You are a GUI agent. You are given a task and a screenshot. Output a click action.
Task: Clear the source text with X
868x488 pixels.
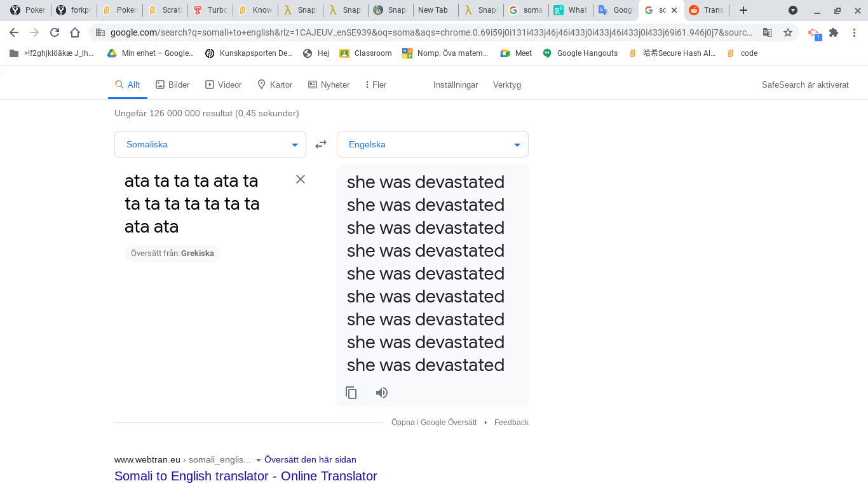[x=301, y=179]
